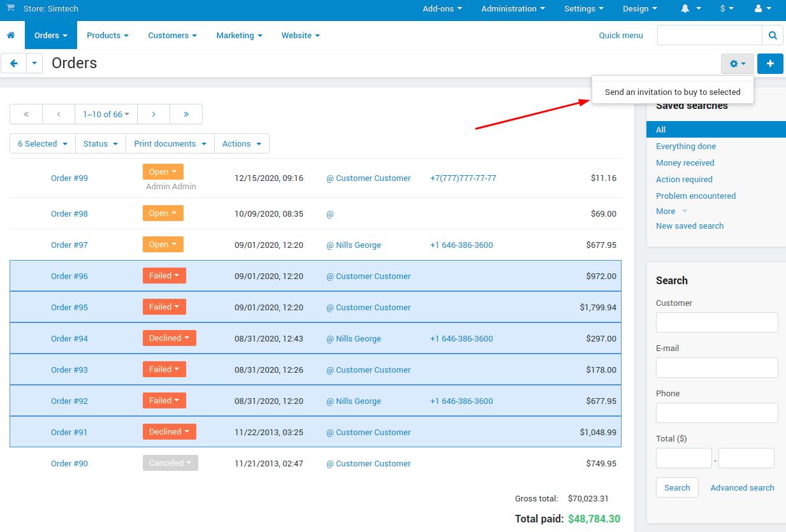Go to the home dashboard icon
Viewport: 786px width, 532px height.
(x=11, y=36)
